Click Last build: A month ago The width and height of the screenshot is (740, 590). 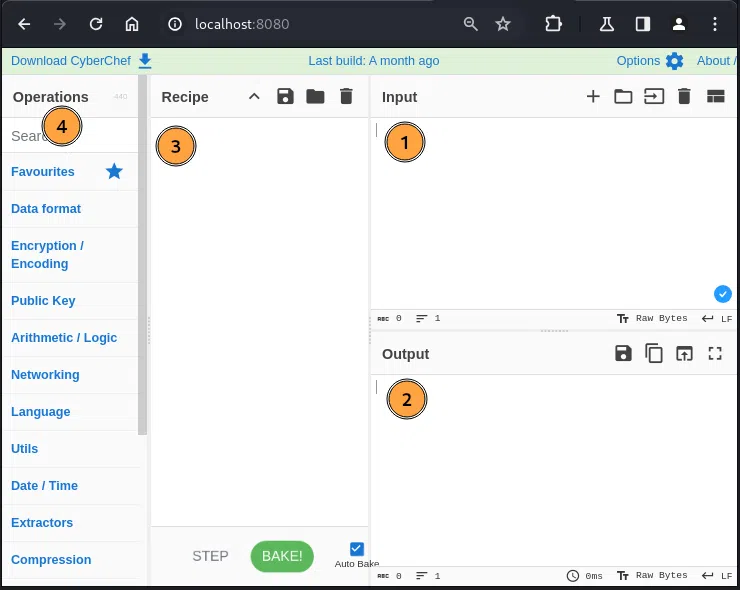pos(374,61)
